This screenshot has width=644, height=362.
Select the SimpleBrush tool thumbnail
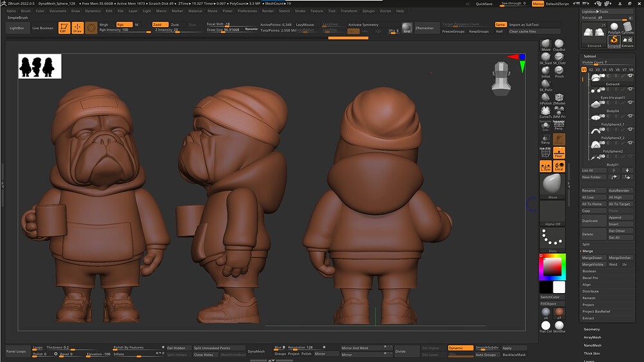coord(614,41)
